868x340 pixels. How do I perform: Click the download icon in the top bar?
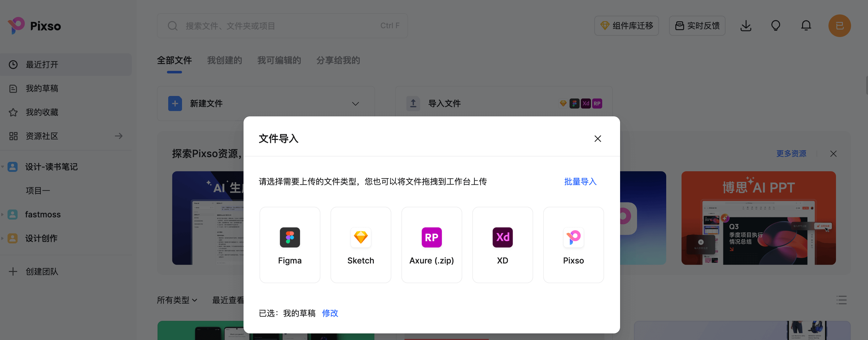click(746, 26)
